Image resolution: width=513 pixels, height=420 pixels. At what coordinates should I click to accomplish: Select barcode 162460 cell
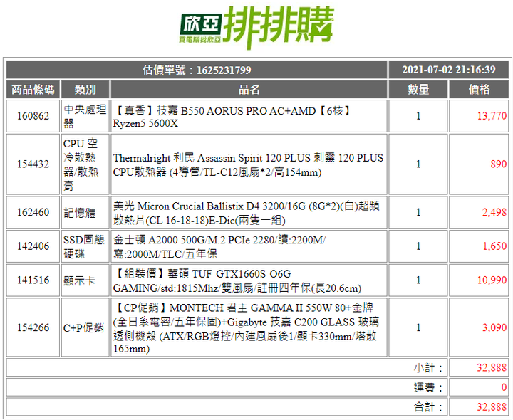pyautogui.click(x=33, y=212)
